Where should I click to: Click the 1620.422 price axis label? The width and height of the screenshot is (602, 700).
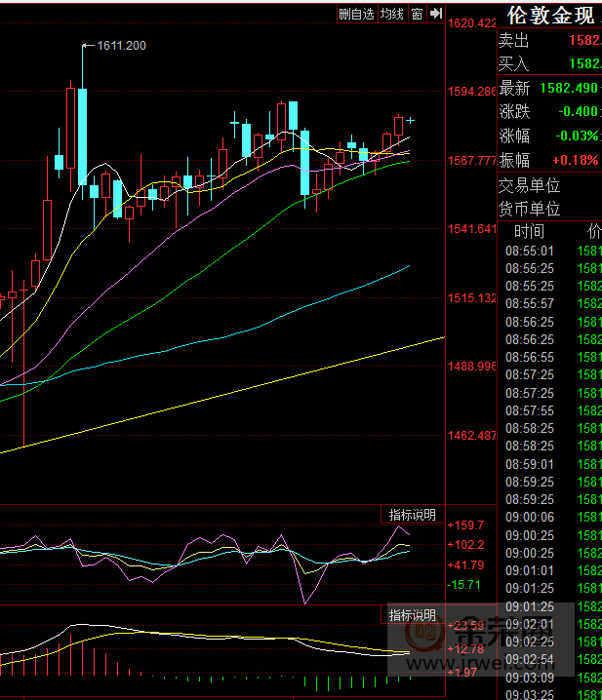pos(472,23)
